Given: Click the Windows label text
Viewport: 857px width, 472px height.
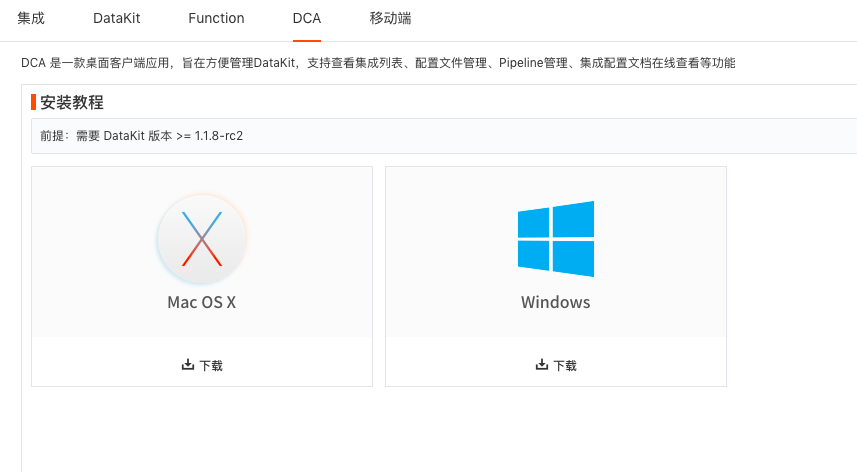Looking at the screenshot, I should tap(555, 302).
